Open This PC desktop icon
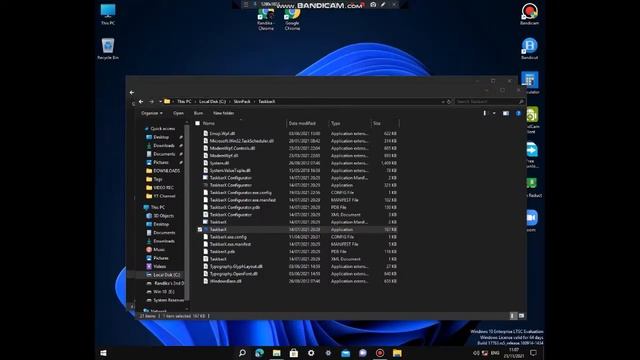The height and width of the screenshot is (360, 640). point(108,15)
